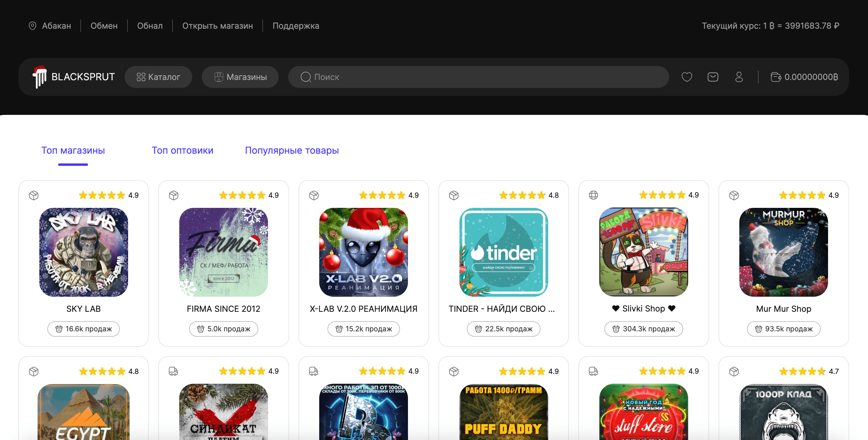Click the Mur Mur Shop name
Image resolution: width=868 pixels, height=440 pixels.
tap(784, 309)
